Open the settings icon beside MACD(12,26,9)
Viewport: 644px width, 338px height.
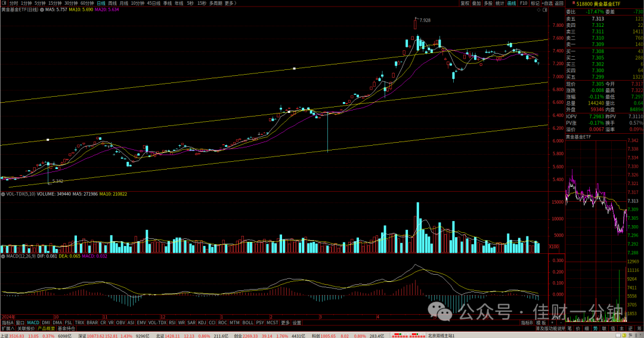pyautogui.click(x=3, y=256)
